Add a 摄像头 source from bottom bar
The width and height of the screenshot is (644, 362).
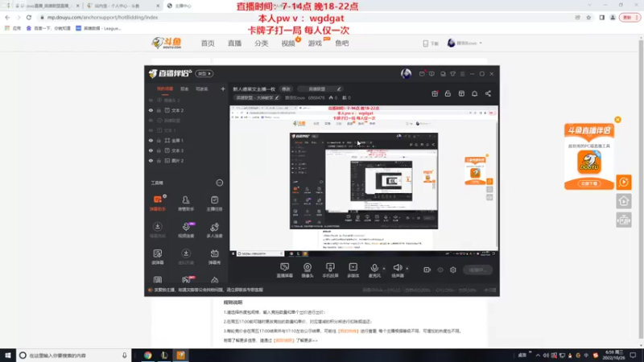(308, 270)
